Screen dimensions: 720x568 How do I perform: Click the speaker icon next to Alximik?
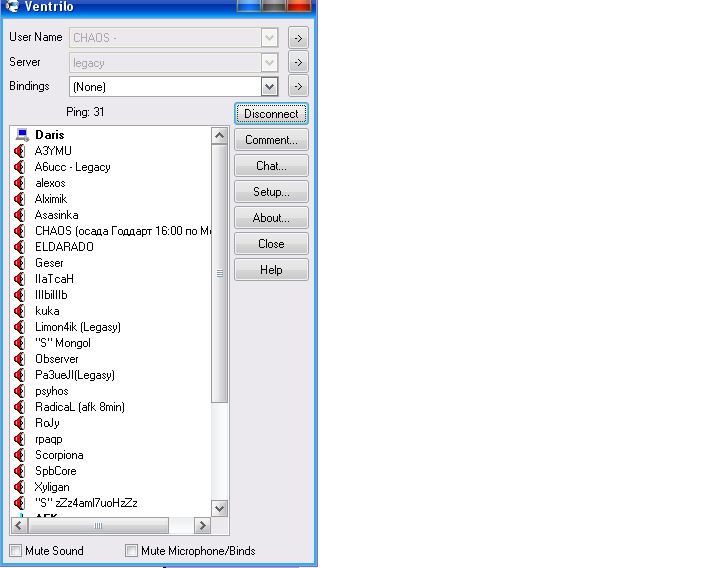pos(19,199)
